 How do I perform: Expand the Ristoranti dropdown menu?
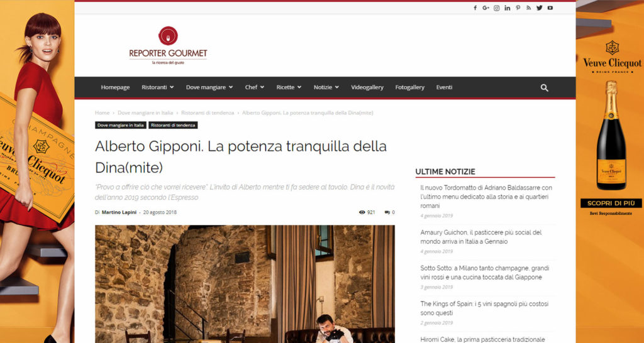pyautogui.click(x=158, y=87)
